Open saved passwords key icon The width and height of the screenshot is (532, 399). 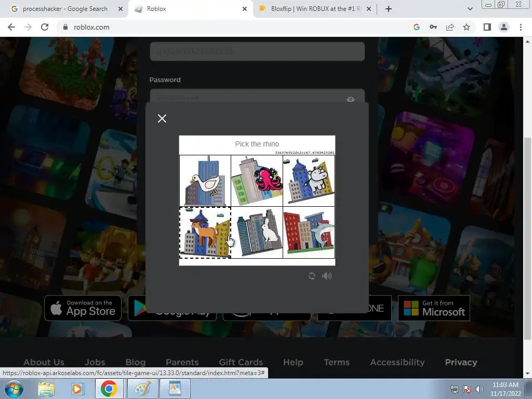(433, 27)
